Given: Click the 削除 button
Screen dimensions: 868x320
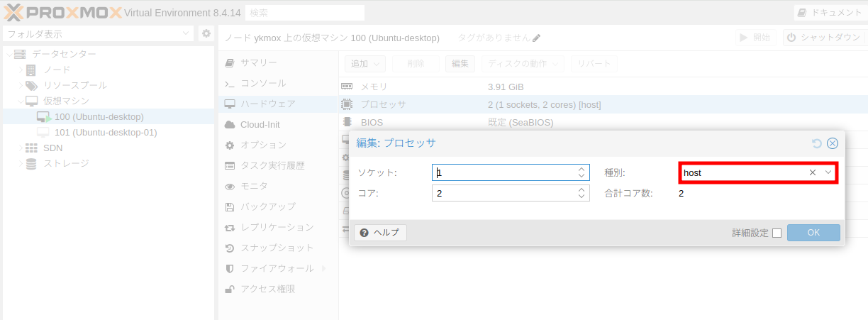Looking at the screenshot, I should click(416, 63).
